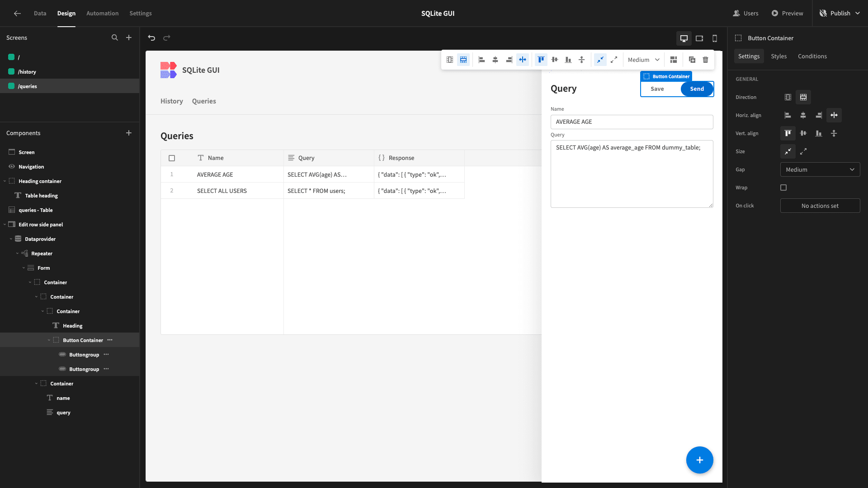868x488 pixels.
Task: Switch to tablet preview device
Action: (699, 38)
